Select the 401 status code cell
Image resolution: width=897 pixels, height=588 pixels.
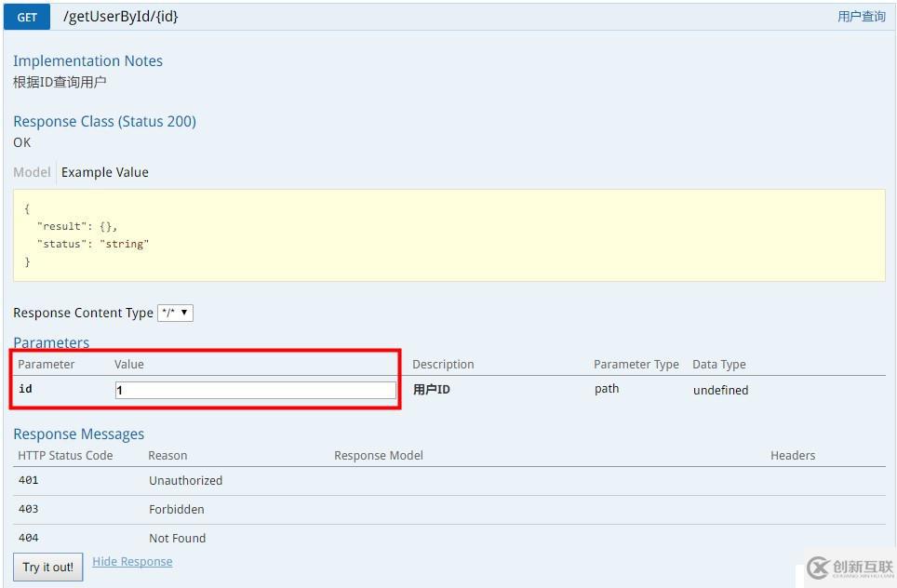point(29,480)
